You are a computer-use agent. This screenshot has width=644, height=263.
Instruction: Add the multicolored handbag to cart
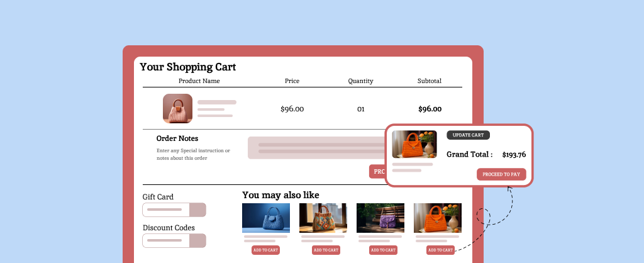pyautogui.click(x=326, y=250)
